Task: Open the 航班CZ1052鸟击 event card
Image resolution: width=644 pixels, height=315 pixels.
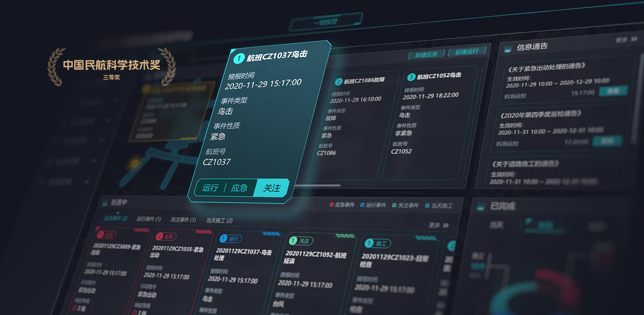Action: pyautogui.click(x=430, y=122)
